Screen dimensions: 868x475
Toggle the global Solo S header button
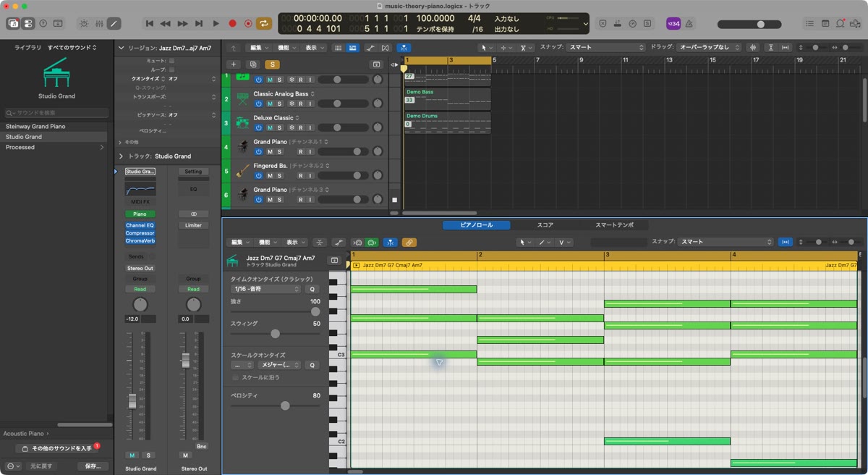click(x=272, y=64)
